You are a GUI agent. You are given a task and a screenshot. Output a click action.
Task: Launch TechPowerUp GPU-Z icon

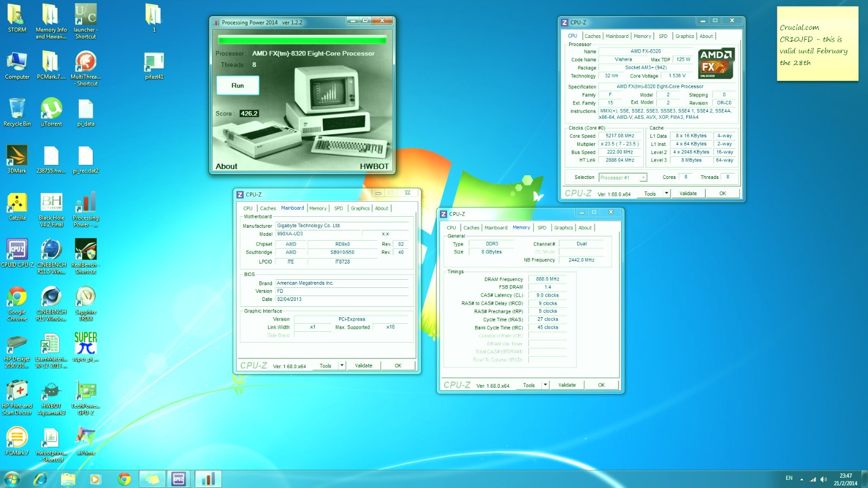point(86,398)
